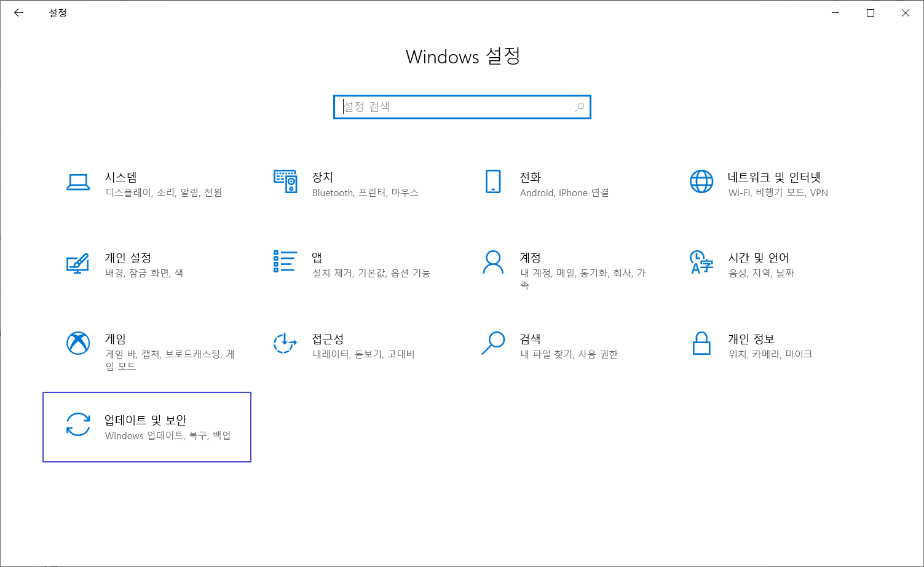This screenshot has width=924, height=567.
Task: Click the 앱 title text
Action: coord(317,258)
